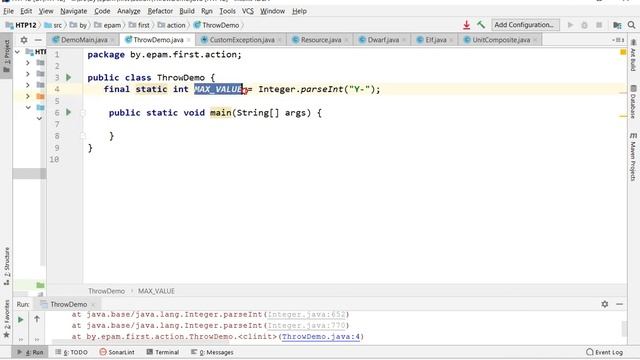Image resolution: width=640 pixels, height=360 pixels.
Task: Open the Event Log
Action: 604,352
